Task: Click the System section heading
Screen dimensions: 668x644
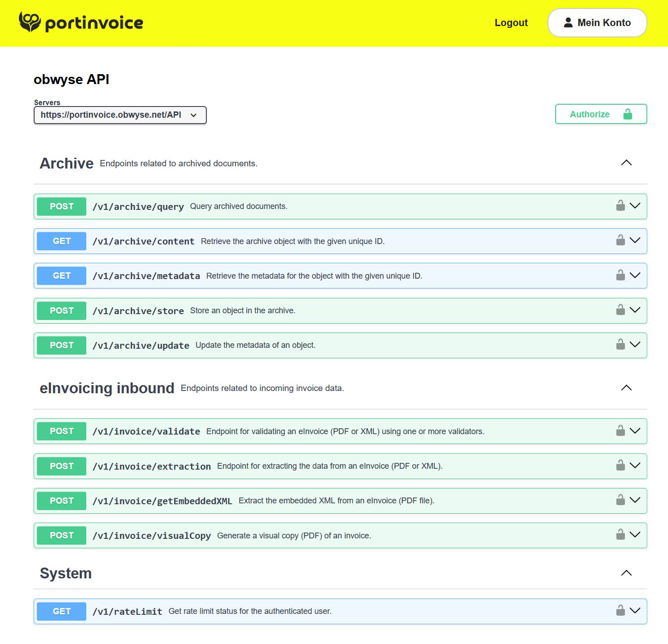Action: (66, 573)
